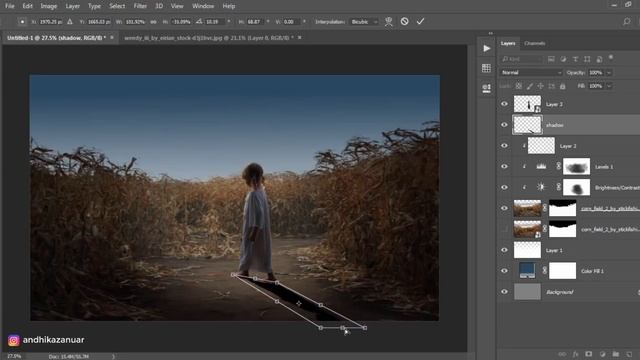Collapse the panel dock double-arrow
This screenshot has height=360, width=640.
[491, 33]
